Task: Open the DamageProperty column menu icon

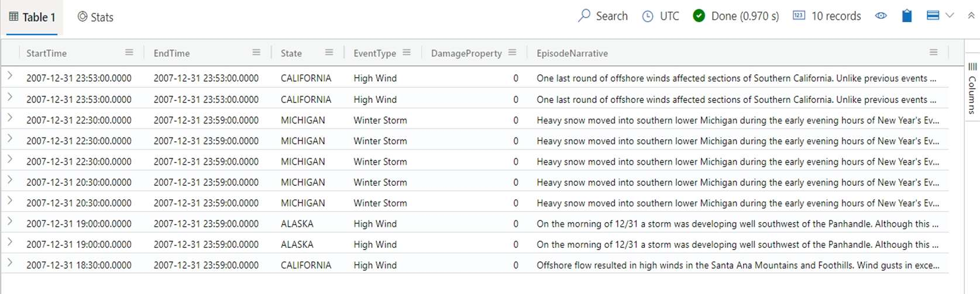Action: point(513,53)
